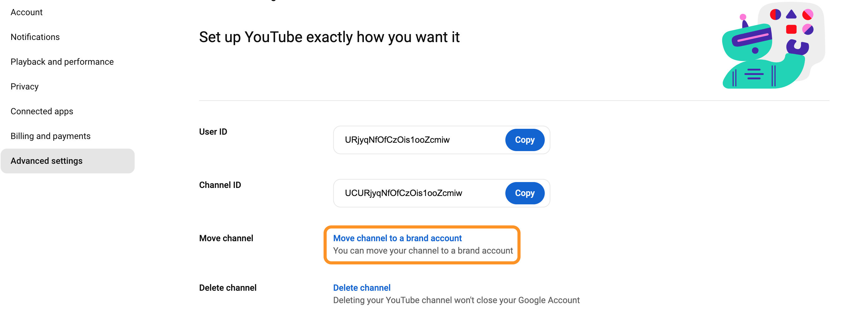This screenshot has width=868, height=322.
Task: Open the Account settings page
Action: (27, 12)
